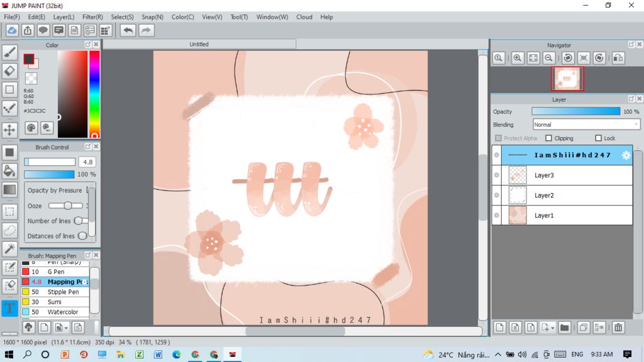
Task: Open the Window menu
Action: click(x=272, y=17)
